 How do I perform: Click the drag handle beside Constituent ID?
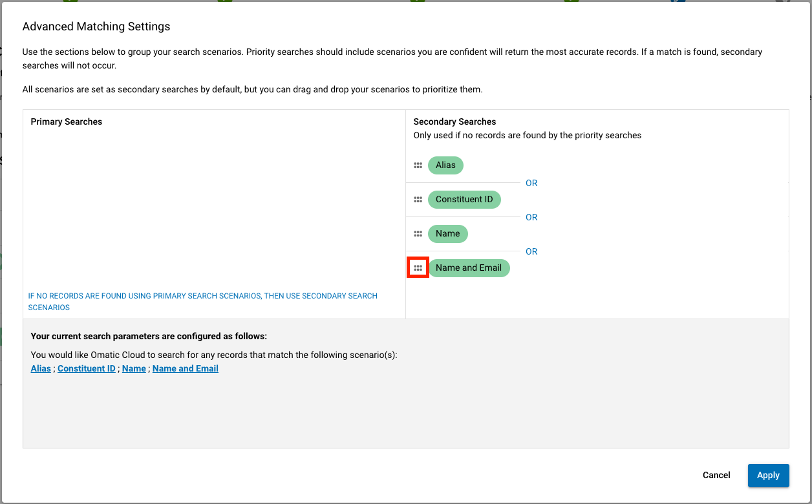(418, 199)
